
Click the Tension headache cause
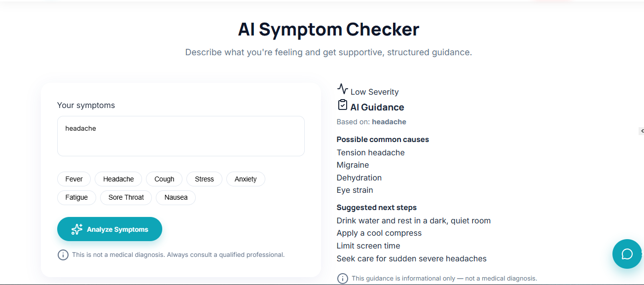(371, 152)
